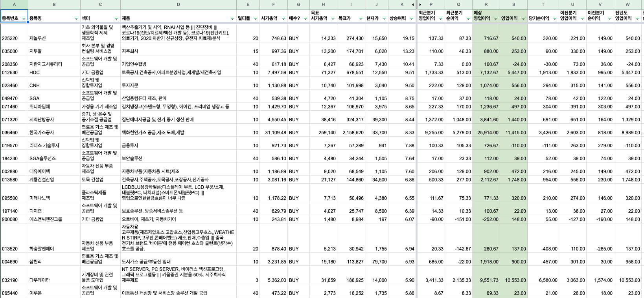Image resolution: width=644 pixels, height=298 pixels.
Task: Open the filter icon for 종목명 column
Action: 76,18
